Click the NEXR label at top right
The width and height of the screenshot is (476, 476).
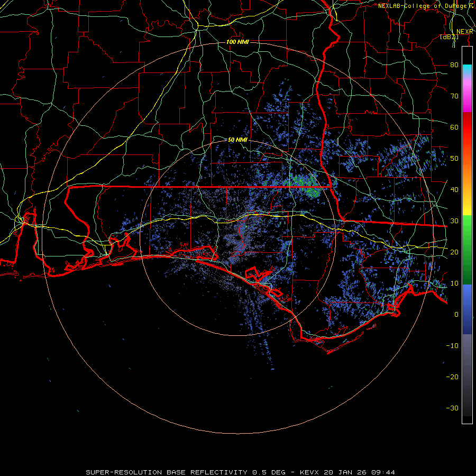click(x=464, y=32)
